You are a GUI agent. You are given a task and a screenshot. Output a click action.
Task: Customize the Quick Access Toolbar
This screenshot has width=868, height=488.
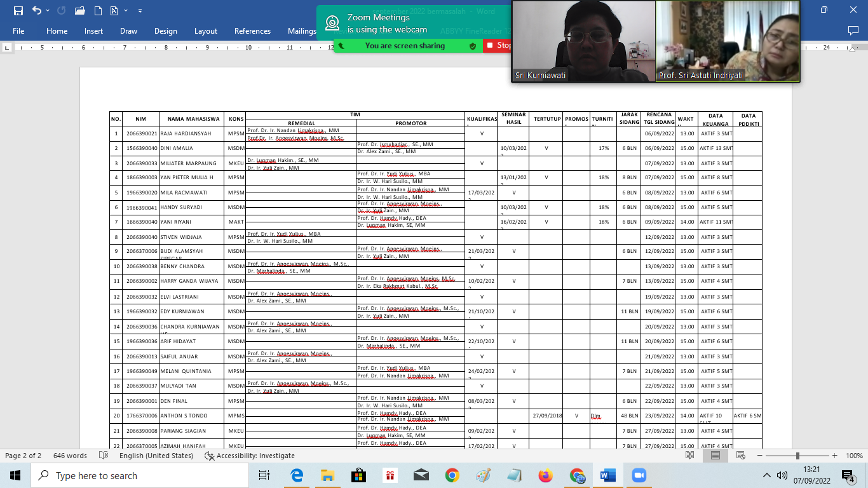pyautogui.click(x=140, y=11)
